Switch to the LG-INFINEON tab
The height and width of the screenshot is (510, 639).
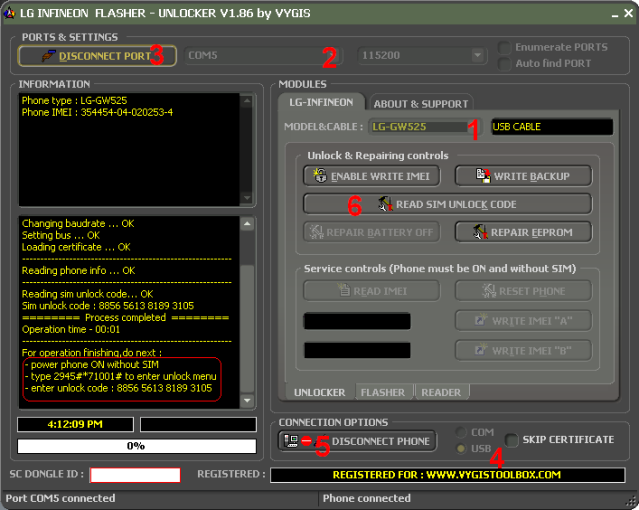(x=321, y=102)
